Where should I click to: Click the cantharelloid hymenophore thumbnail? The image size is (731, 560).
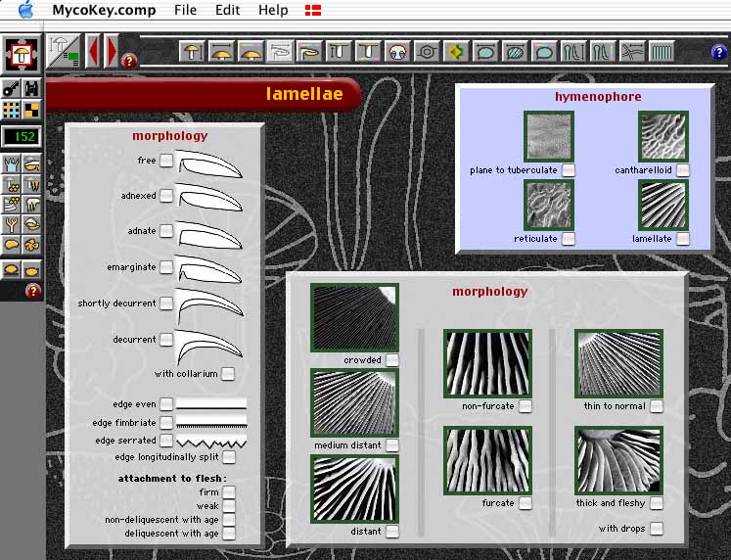662,136
